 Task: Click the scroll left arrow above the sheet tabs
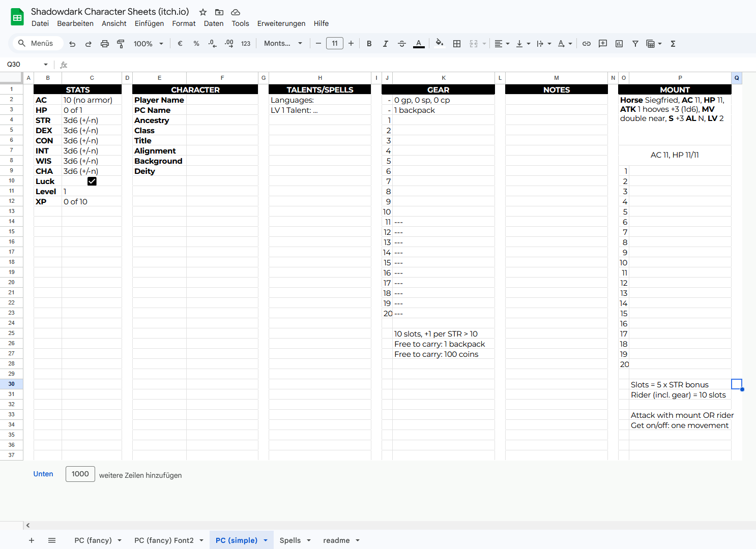pos(28,526)
